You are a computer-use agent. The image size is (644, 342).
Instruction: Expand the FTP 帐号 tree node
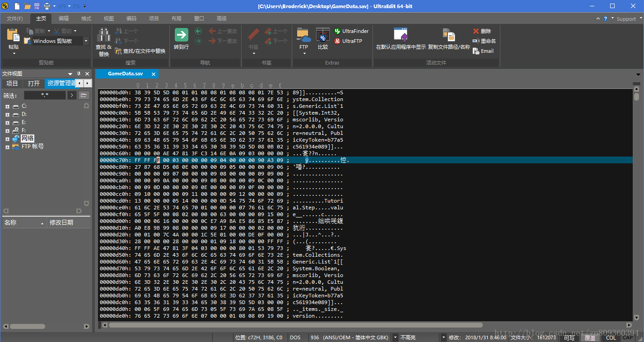7,147
